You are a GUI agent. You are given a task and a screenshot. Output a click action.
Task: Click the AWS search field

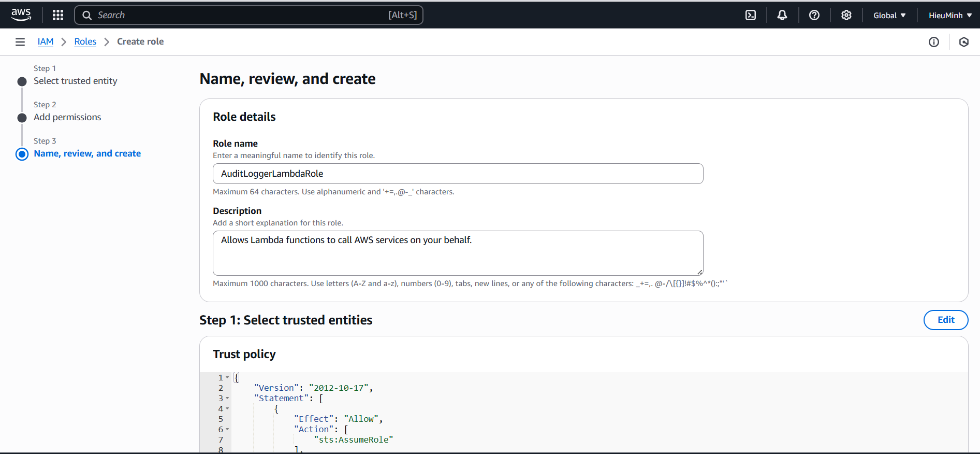click(x=248, y=15)
